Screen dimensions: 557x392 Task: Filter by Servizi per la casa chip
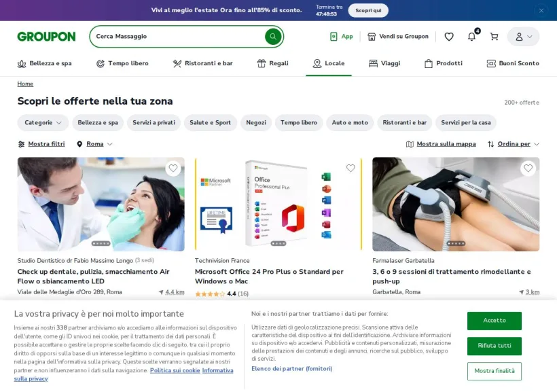(x=466, y=122)
